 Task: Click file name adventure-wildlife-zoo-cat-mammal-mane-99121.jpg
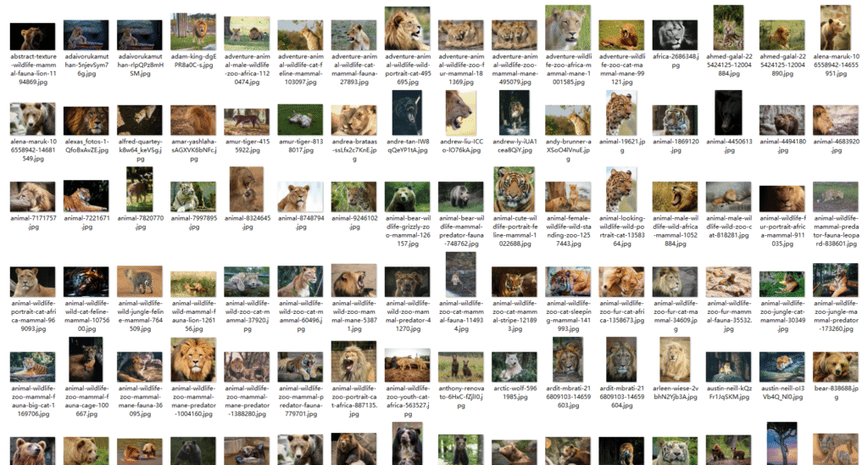621,70
